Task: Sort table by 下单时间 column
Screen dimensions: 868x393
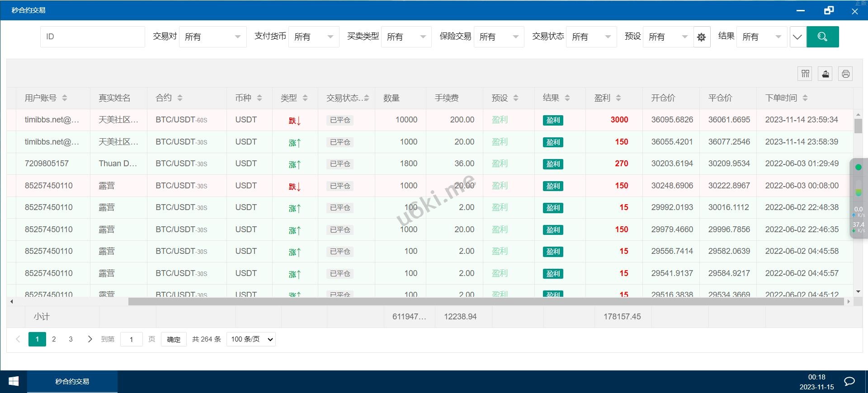Action: tap(805, 98)
